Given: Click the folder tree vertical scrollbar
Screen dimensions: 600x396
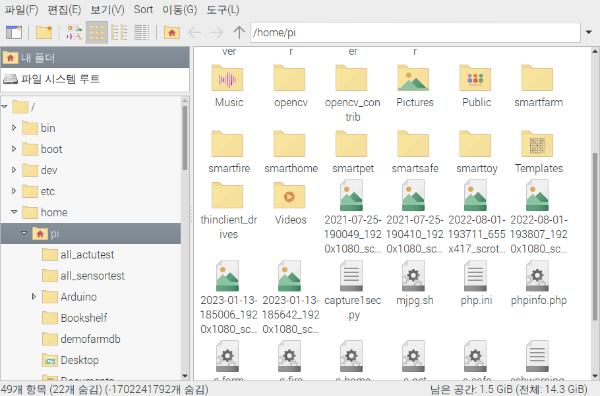Looking at the screenshot, I should click(185, 138).
